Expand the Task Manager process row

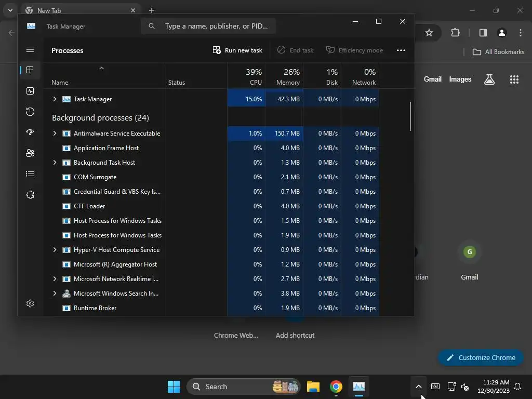pyautogui.click(x=55, y=99)
